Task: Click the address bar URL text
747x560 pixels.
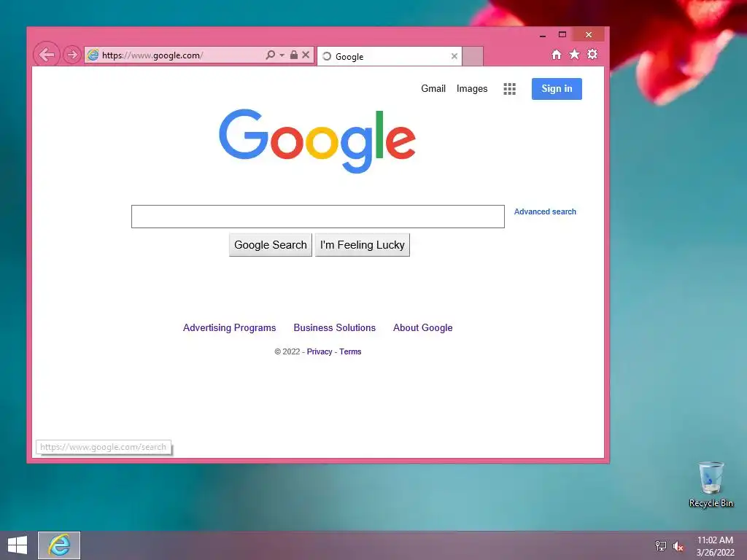Action: click(x=152, y=55)
